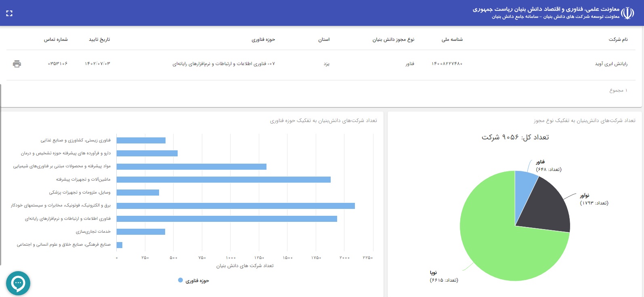Viewport: 644px width, 297px height.
Task: Click the ۱ مجموع total count text
Action: [x=619, y=91]
